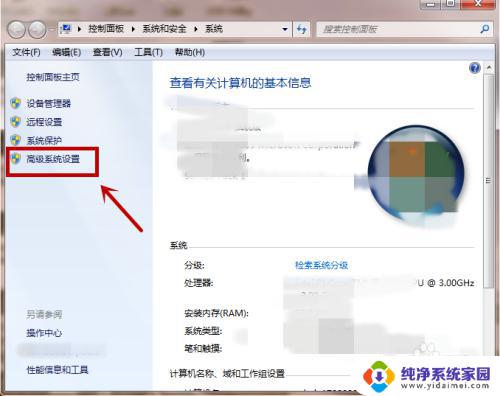The image size is (500, 396).
Task: Click the Back navigation arrow button
Action: click(16, 29)
